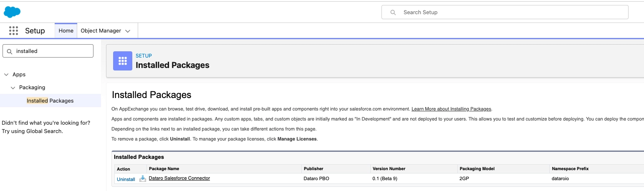Screen dimensions: 644x191
Task: Click the '2GP' packaging model cell
Action: [x=464, y=178]
